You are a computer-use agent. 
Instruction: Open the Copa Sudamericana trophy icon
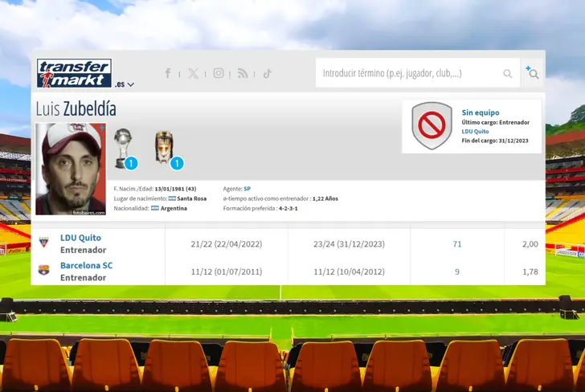[x=123, y=148]
